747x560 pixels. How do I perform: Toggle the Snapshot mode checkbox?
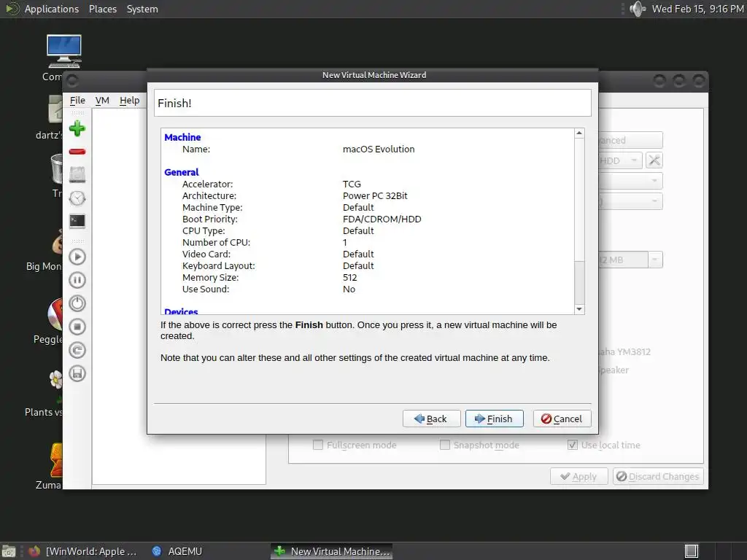(x=445, y=445)
